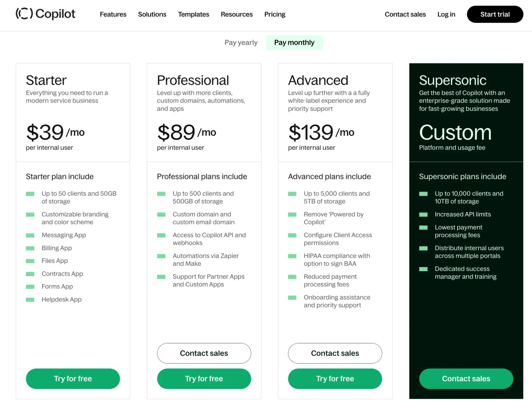
Task: Contact sales about the Professional plan
Action: click(x=204, y=353)
